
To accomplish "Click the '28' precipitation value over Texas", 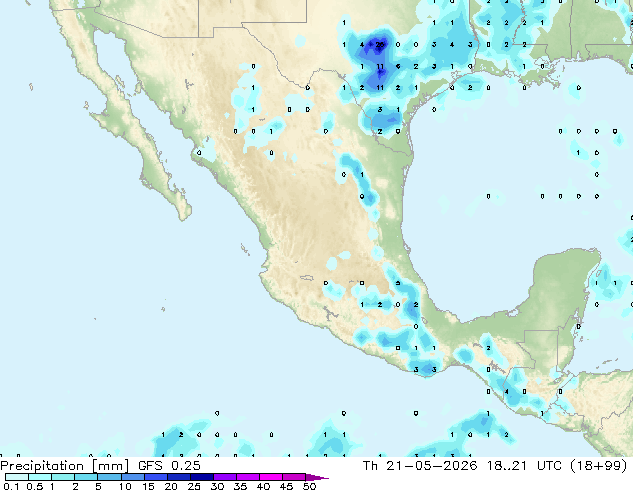I will [x=380, y=44].
